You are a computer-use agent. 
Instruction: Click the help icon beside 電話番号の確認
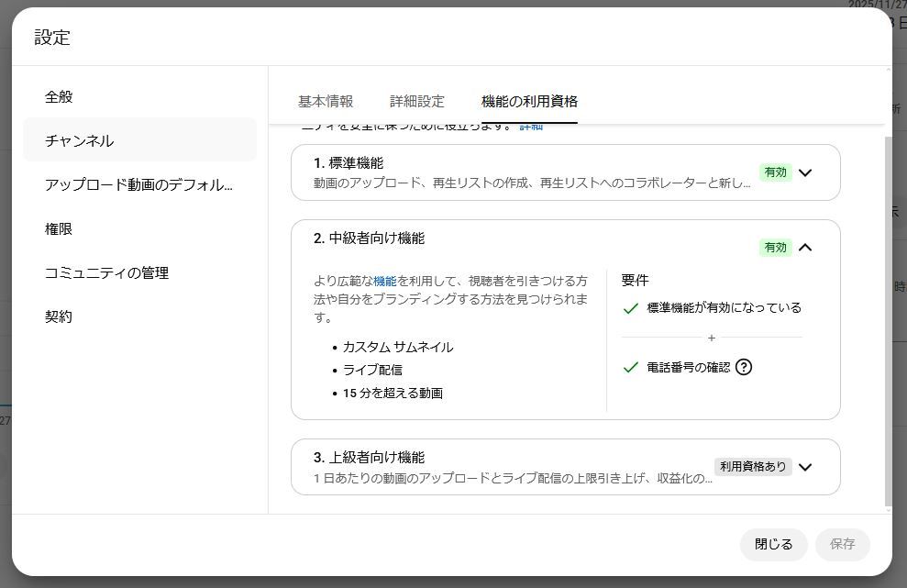click(x=744, y=367)
